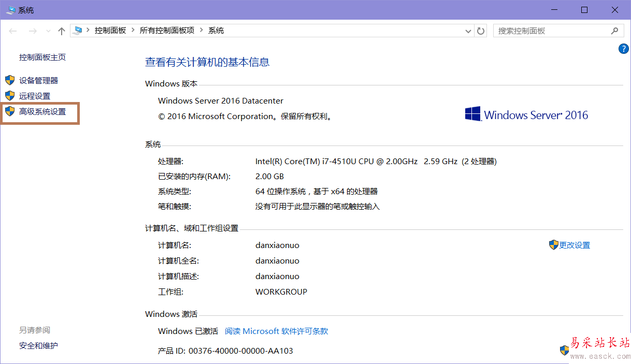
Task: Click 系统 breadcrumb
Action: tap(216, 31)
